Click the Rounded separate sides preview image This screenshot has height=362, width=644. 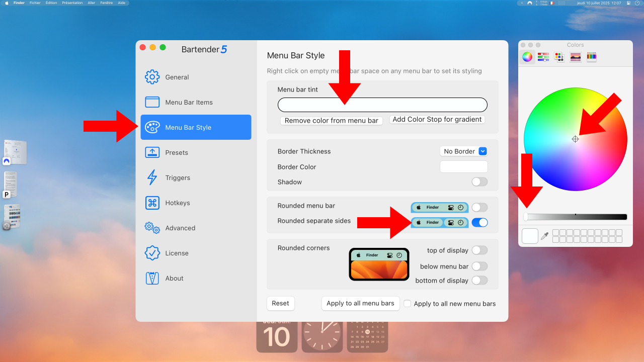coord(440,222)
